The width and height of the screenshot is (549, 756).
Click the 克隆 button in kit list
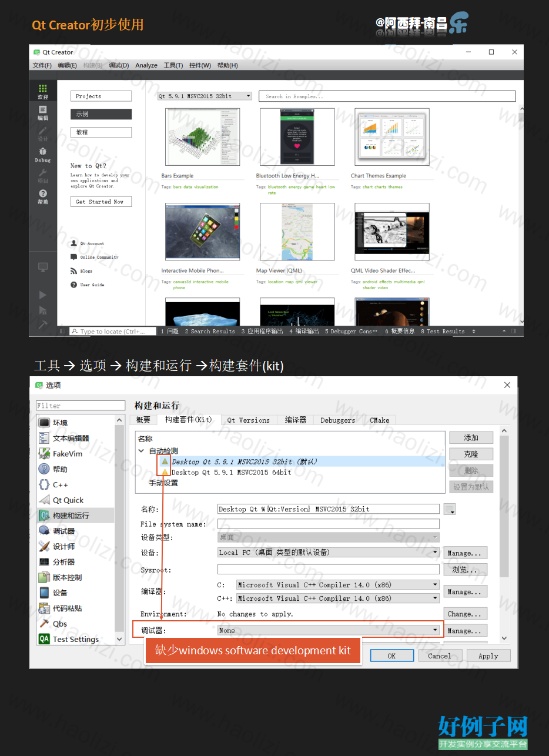click(x=471, y=454)
